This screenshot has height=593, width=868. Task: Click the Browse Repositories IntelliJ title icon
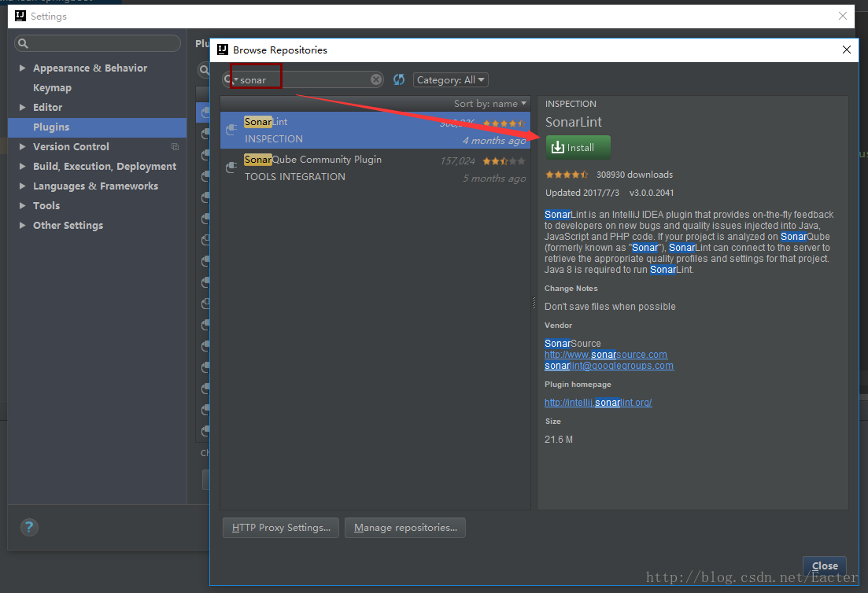coord(223,50)
